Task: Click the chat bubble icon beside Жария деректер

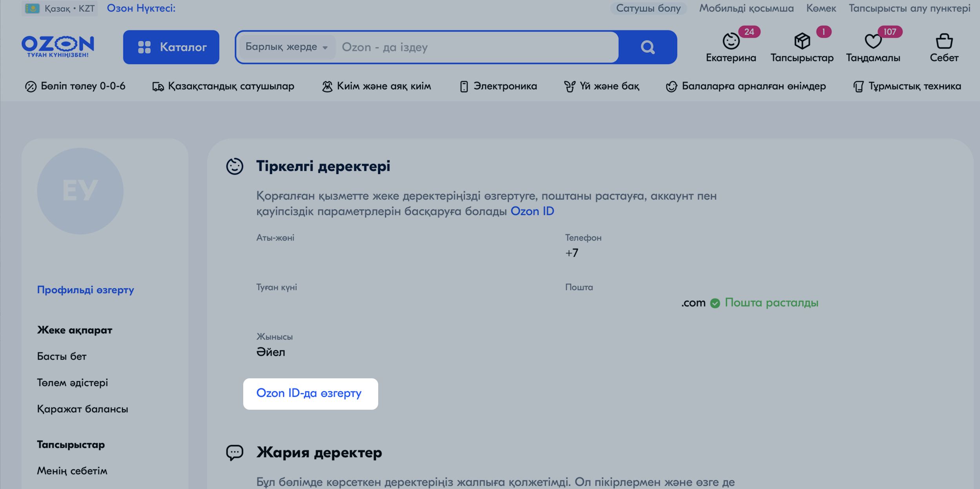Action: tap(235, 453)
